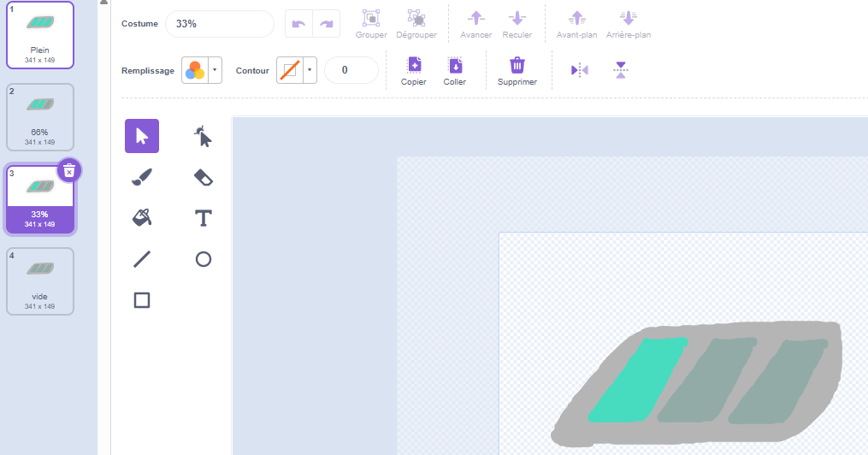This screenshot has height=455, width=868.
Task: Select the 33% costume thumbnail
Action: coord(40,199)
